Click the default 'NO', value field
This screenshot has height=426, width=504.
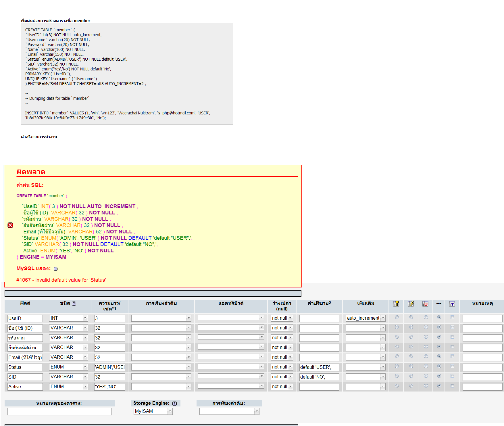point(319,377)
